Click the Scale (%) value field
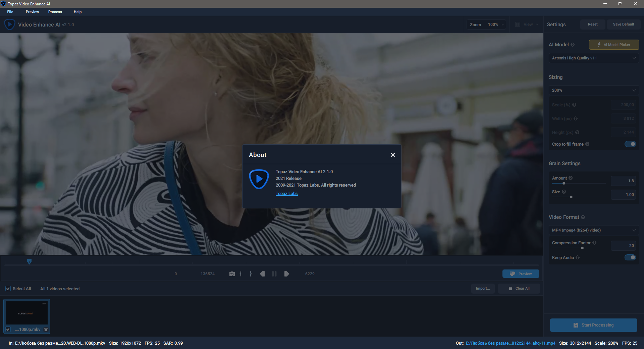 pos(623,105)
